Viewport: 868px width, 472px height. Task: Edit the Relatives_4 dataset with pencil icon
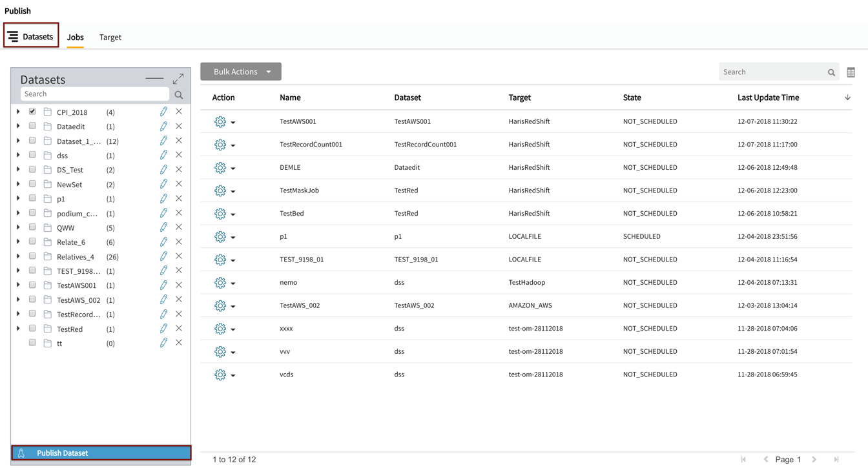(163, 256)
